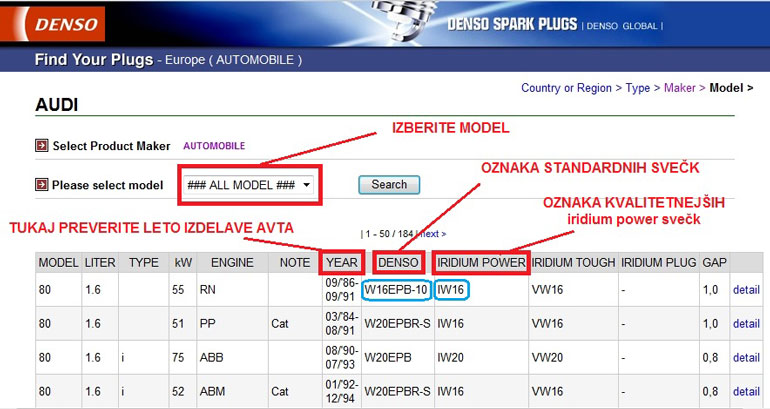The height and width of the screenshot is (409, 770).
Task: Click the DENSO logo
Action: (x=53, y=24)
